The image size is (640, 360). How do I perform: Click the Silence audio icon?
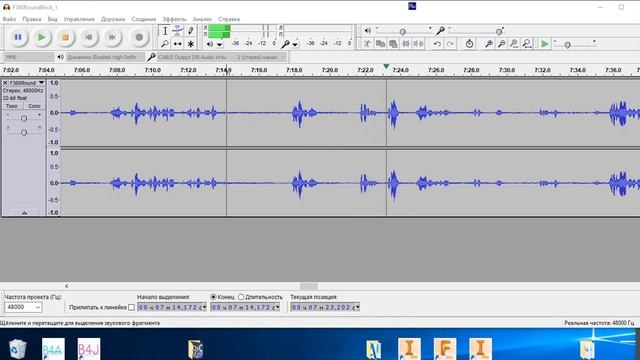click(x=418, y=43)
